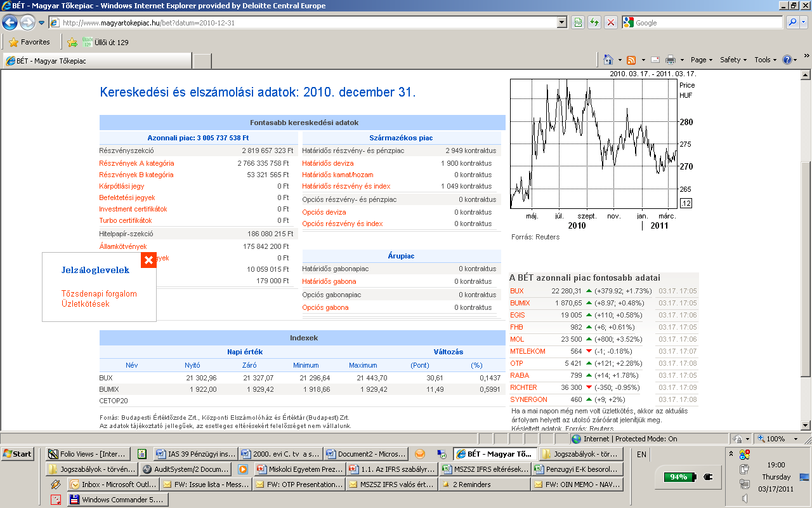Screen dimensions: 812x508
Task: Open the Investment certifikátok link
Action: click(133, 209)
